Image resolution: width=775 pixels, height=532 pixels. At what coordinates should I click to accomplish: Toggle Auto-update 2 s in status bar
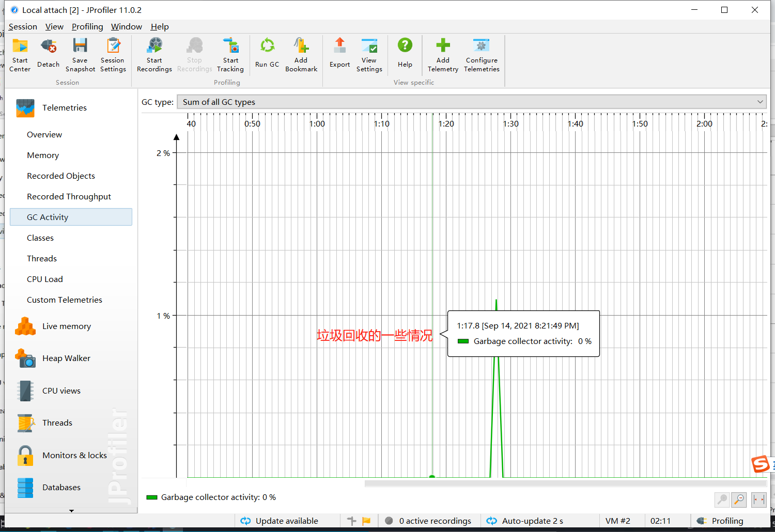click(532, 521)
